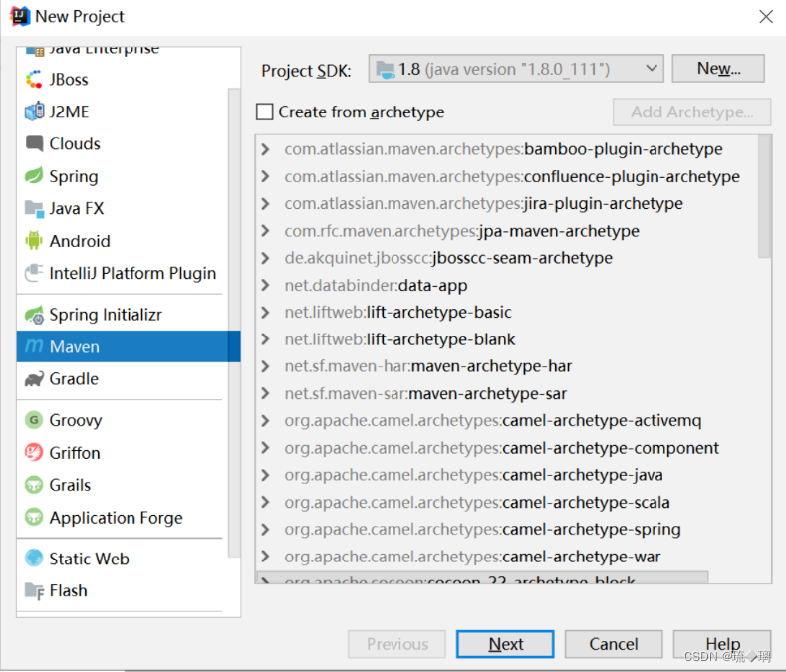Image resolution: width=786 pixels, height=672 pixels.
Task: Expand the bamboo-plugin-archetype node
Action: (266, 149)
